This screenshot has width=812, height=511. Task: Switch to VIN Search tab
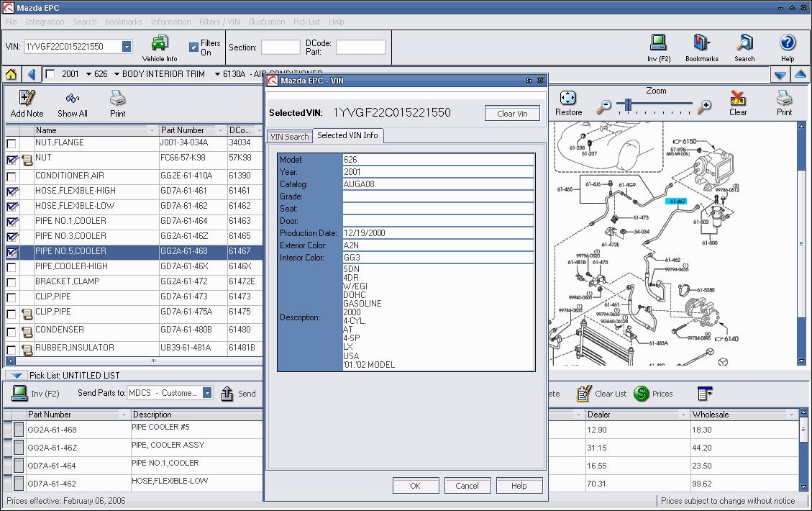[x=289, y=137]
